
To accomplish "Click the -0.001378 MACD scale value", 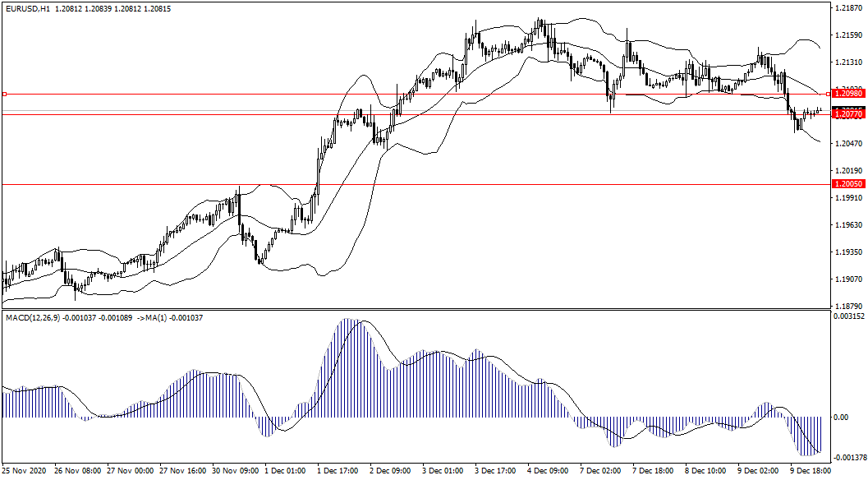I will tap(848, 458).
